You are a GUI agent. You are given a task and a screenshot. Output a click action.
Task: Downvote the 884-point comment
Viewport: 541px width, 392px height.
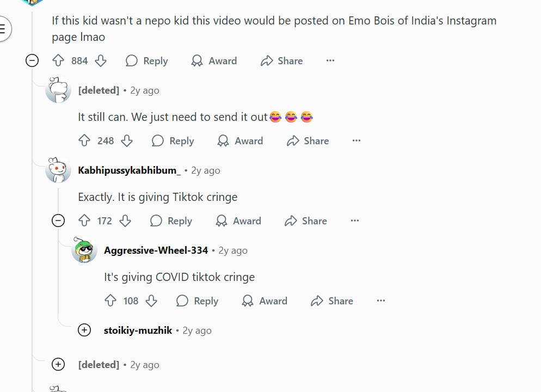tap(101, 61)
